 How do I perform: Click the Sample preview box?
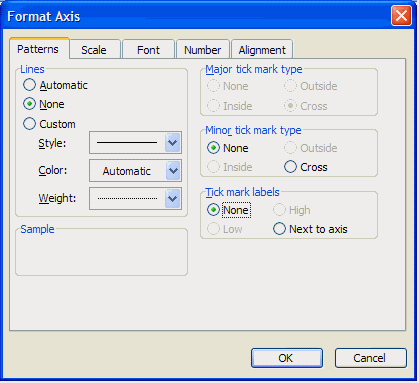[101, 252]
